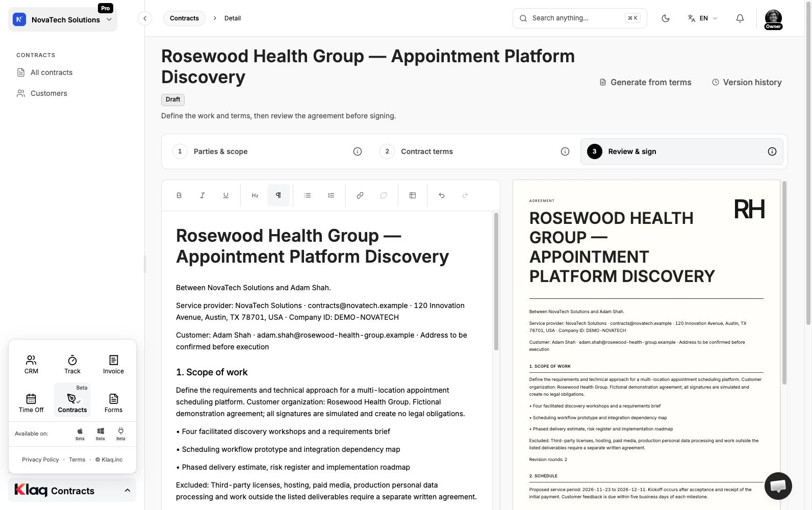Insert a numbered list
Image resolution: width=812 pixels, height=510 pixels.
click(331, 195)
